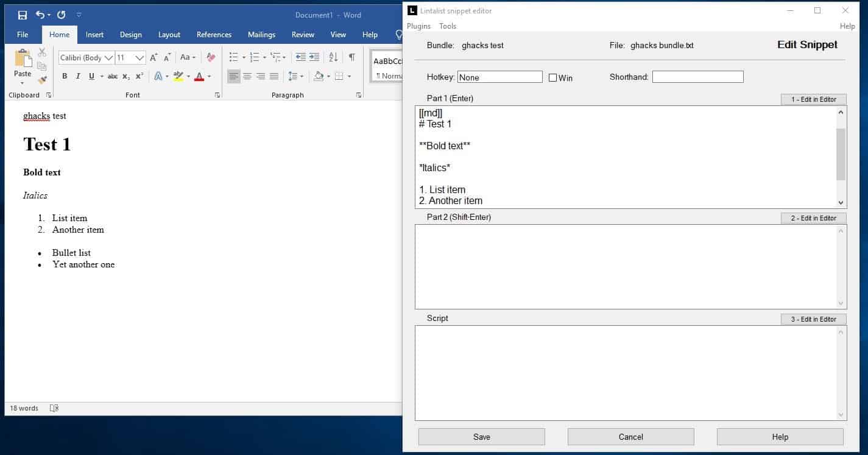Undo last action in Word
The width and height of the screenshot is (868, 455).
click(40, 15)
